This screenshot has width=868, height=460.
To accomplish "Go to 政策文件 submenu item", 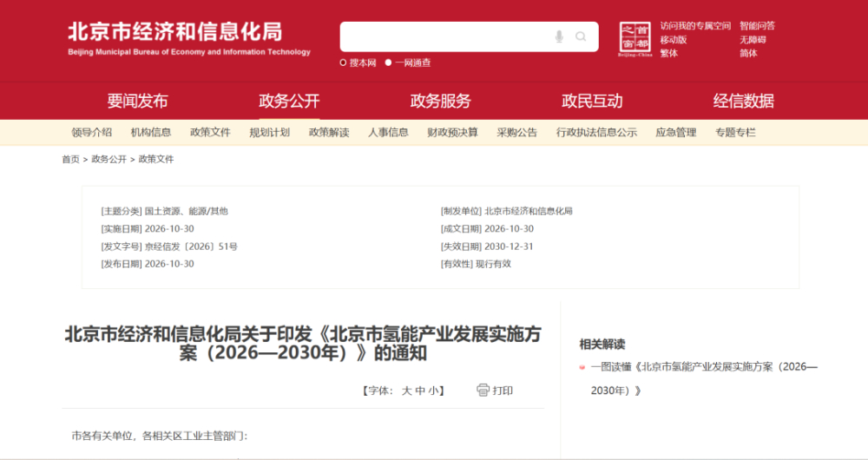I will [x=210, y=132].
